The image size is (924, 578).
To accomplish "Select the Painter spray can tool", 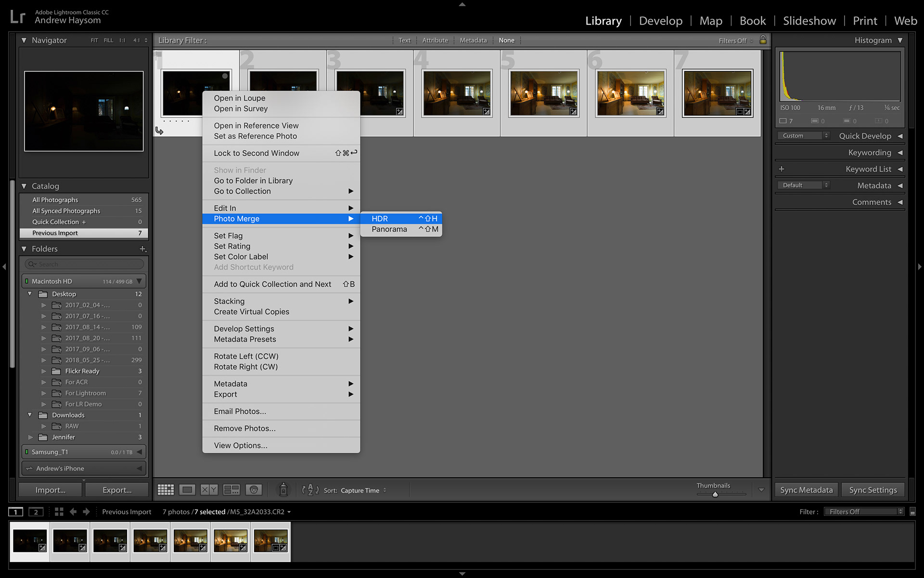I will (x=283, y=489).
